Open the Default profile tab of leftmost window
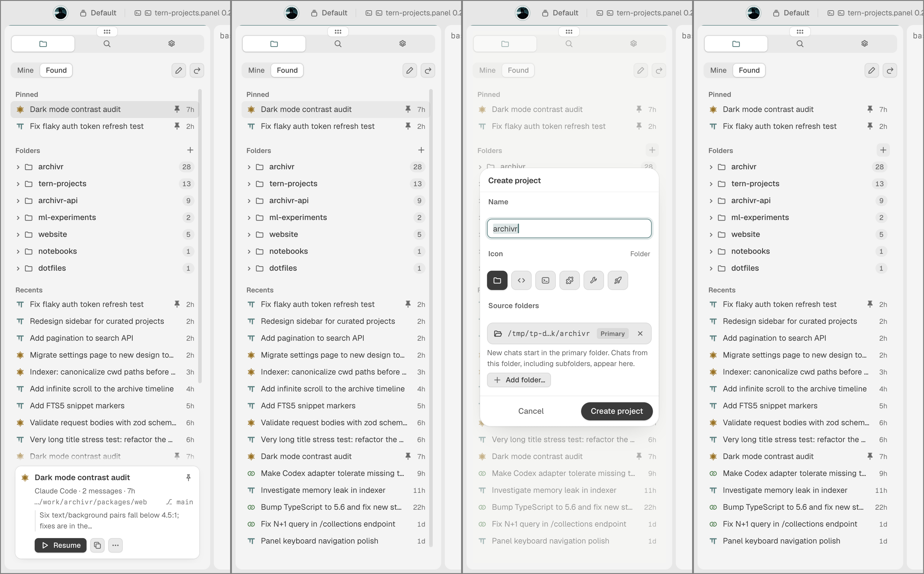The height and width of the screenshot is (574, 924). [98, 13]
